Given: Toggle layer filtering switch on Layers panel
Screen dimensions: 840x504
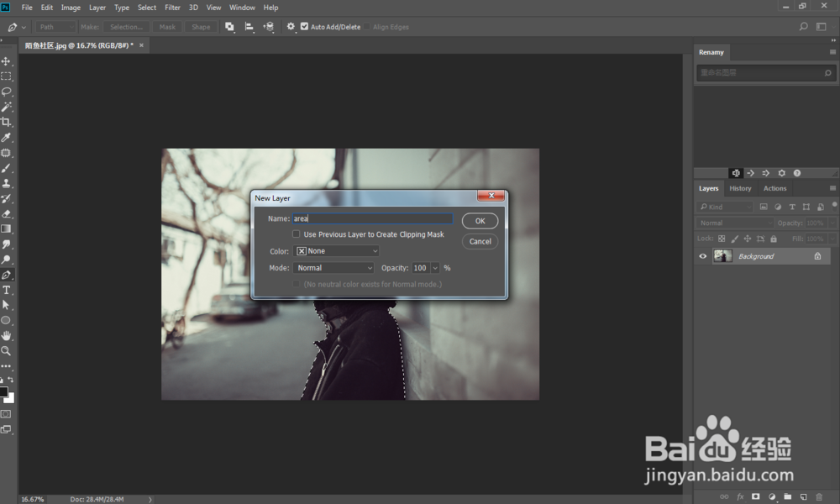Looking at the screenshot, I should click(x=835, y=206).
